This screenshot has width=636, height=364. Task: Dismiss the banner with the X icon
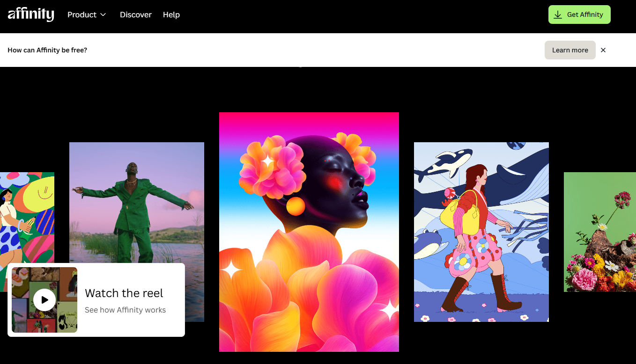tap(603, 50)
